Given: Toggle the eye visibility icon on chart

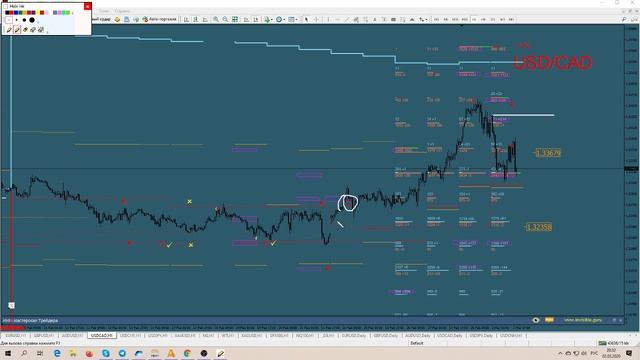Looking at the screenshot, I should click(536, 320).
